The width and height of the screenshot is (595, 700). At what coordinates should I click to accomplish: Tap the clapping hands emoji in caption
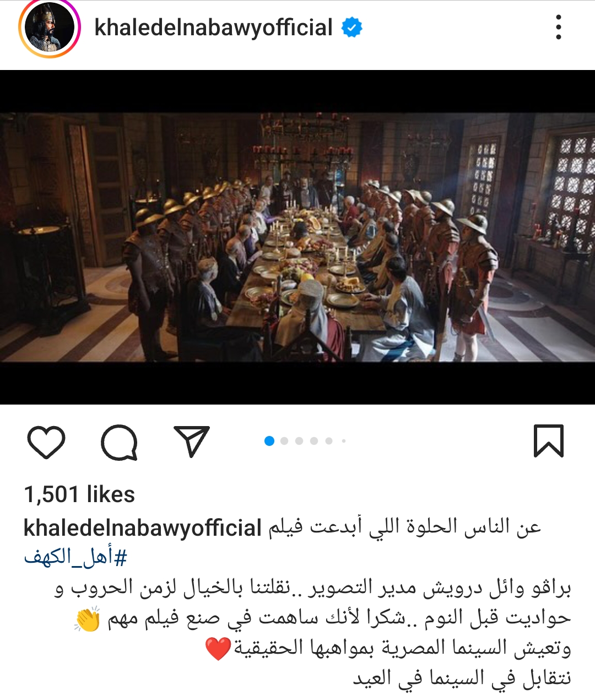pyautogui.click(x=88, y=618)
